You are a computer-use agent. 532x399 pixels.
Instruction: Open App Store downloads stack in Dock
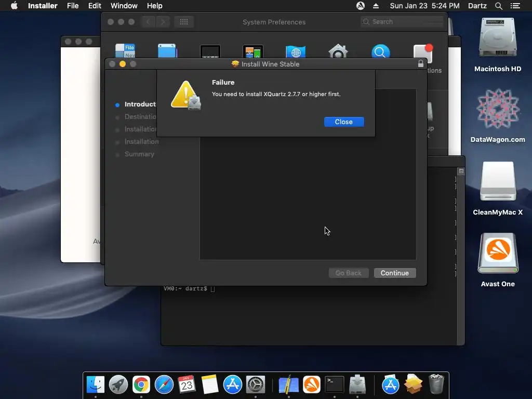tap(391, 384)
